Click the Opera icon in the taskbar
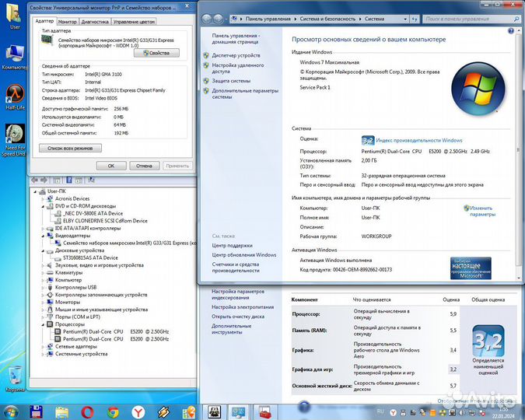Screen dimensions: 525x420 click(x=86, y=411)
